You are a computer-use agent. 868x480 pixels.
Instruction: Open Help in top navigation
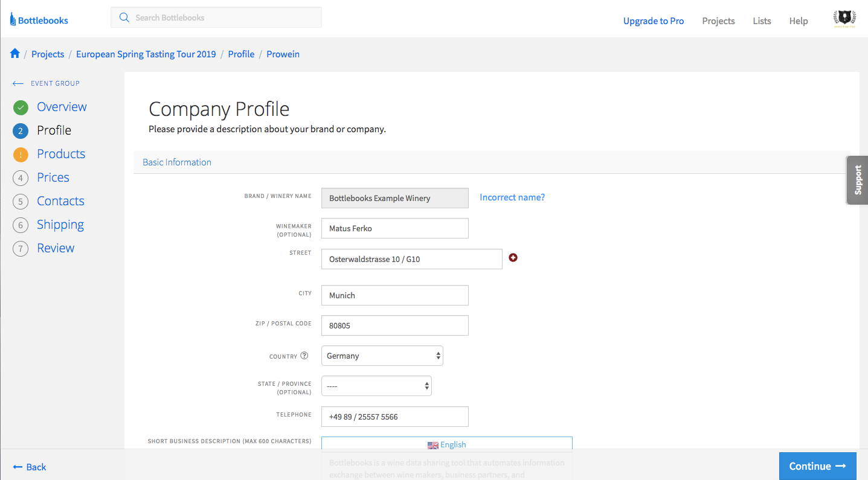pos(799,21)
